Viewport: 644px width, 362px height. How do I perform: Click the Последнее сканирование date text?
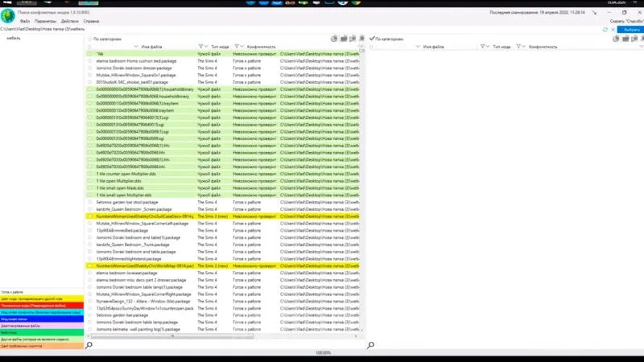[x=537, y=13]
